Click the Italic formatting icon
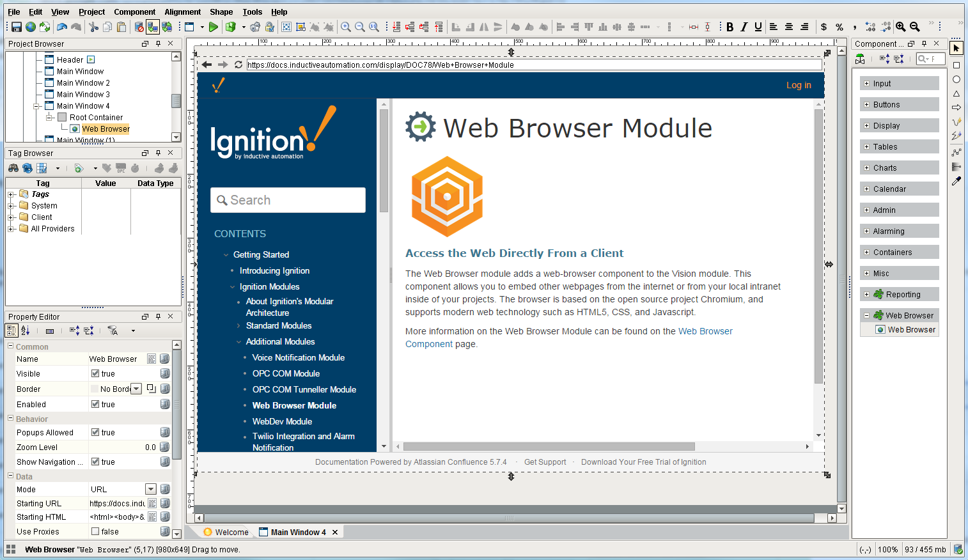This screenshot has height=560, width=968. pos(744,27)
